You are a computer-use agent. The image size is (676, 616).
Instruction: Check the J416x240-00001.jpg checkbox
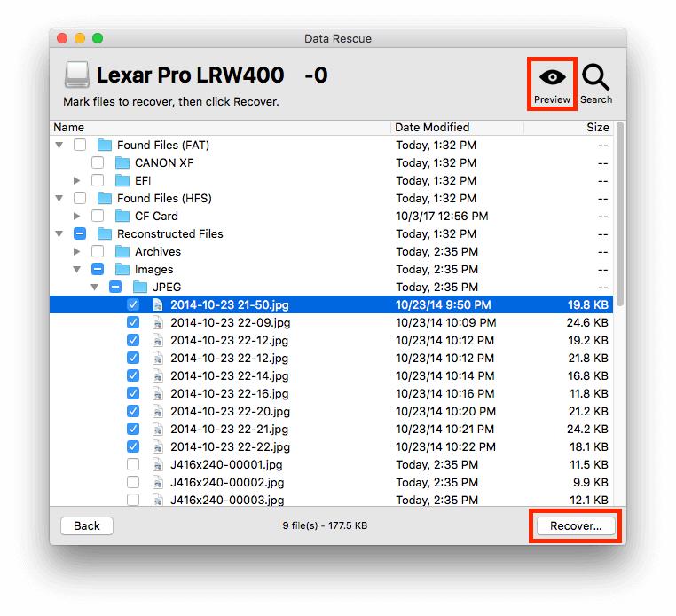[x=133, y=464]
